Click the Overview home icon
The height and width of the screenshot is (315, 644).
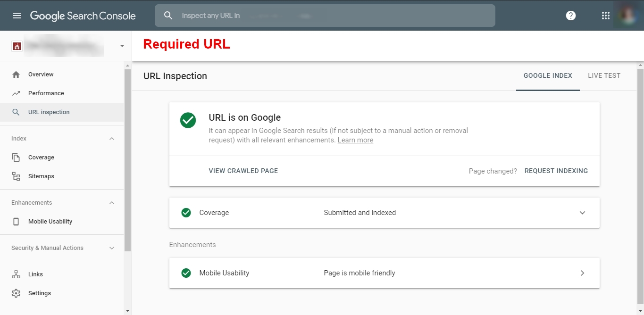[16, 75]
